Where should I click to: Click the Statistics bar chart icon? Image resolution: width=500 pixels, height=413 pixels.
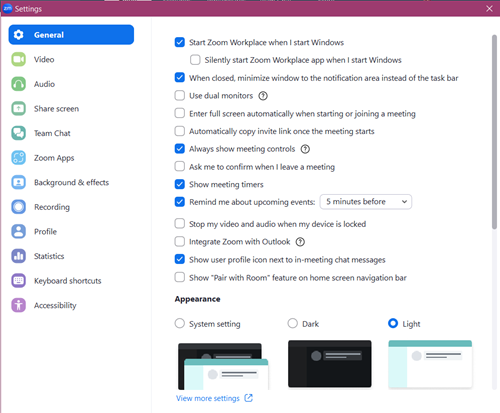coord(19,256)
